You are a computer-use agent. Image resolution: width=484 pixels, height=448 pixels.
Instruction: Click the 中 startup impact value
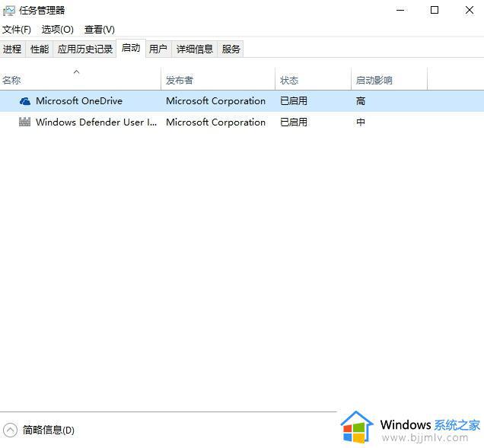361,122
